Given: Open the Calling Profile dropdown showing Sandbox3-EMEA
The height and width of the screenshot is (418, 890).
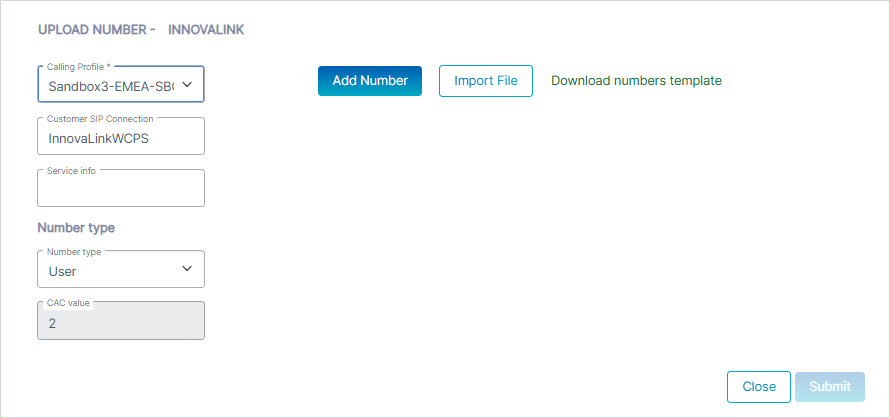Looking at the screenshot, I should (110, 87).
